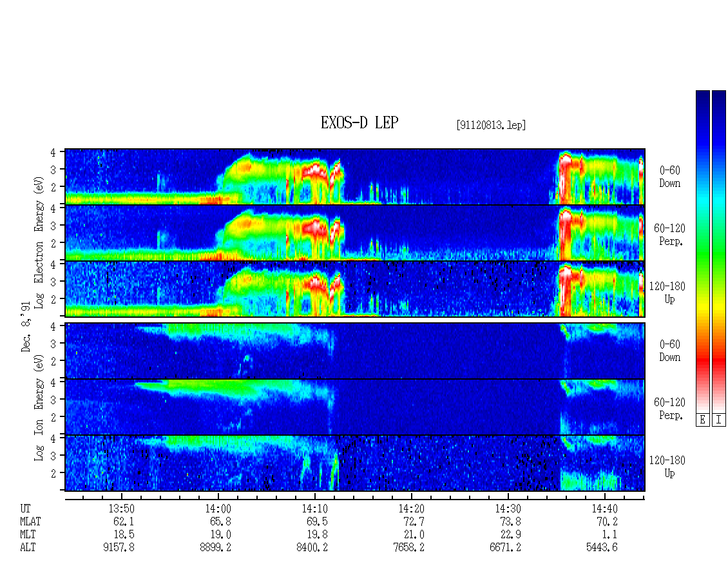Click the MLT value 1.1
The height and width of the screenshot is (564, 728).
pyautogui.click(x=609, y=535)
